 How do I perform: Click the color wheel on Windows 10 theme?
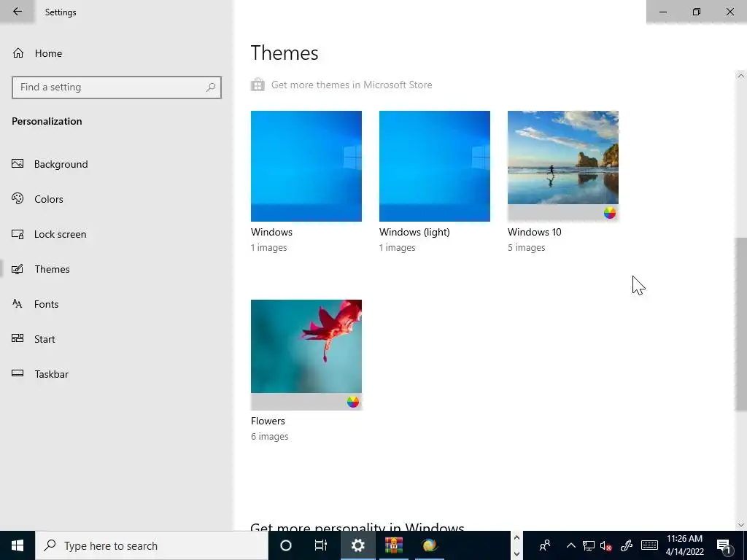[x=610, y=213]
